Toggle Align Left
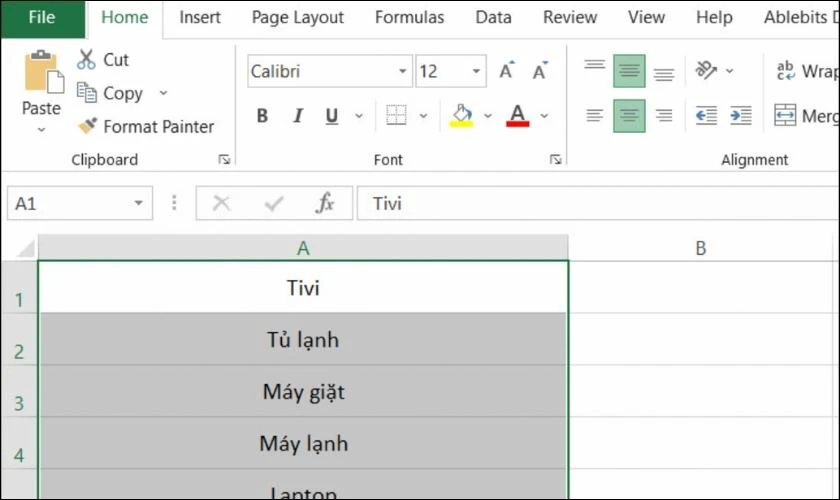 [595, 115]
